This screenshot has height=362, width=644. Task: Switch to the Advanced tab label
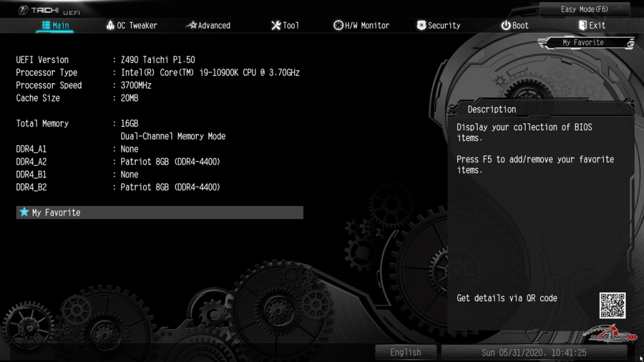click(214, 26)
